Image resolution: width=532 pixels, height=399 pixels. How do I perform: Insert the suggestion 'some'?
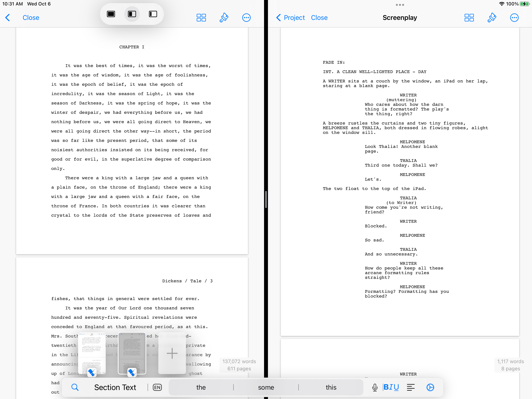[266, 387]
